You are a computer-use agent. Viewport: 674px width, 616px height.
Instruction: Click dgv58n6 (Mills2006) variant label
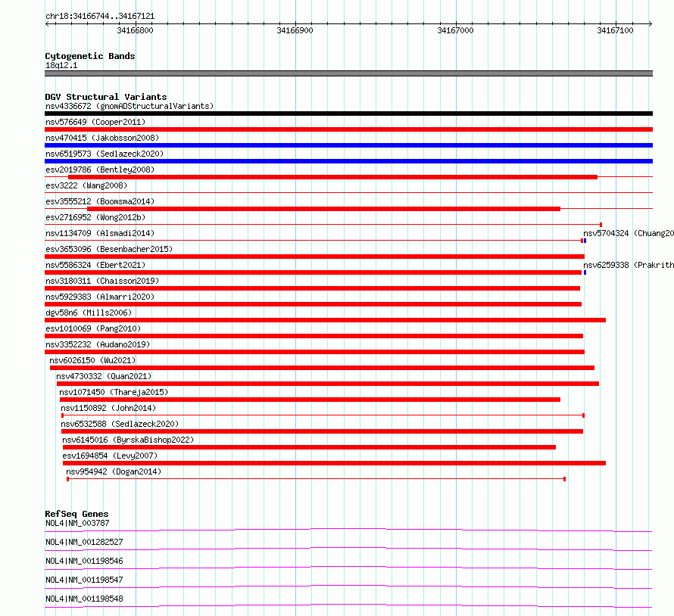(x=89, y=313)
